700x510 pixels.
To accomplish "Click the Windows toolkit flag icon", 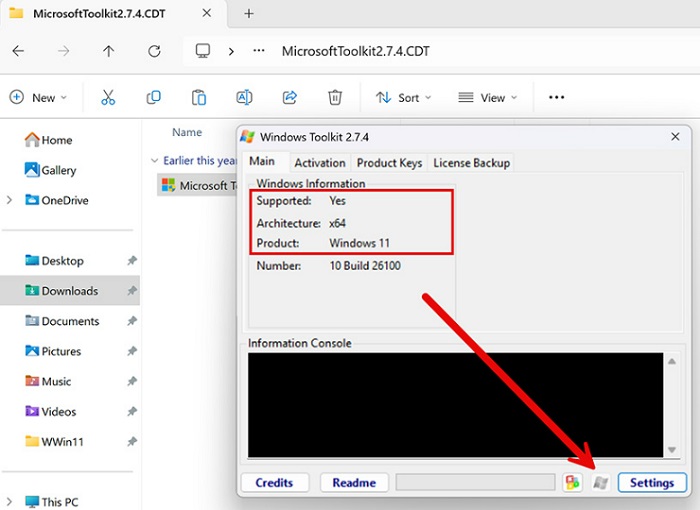I will click(600, 482).
